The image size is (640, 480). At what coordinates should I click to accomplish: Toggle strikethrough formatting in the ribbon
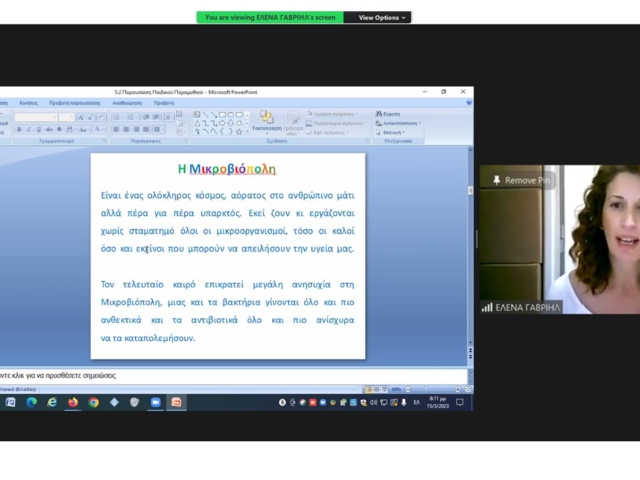click(x=49, y=129)
